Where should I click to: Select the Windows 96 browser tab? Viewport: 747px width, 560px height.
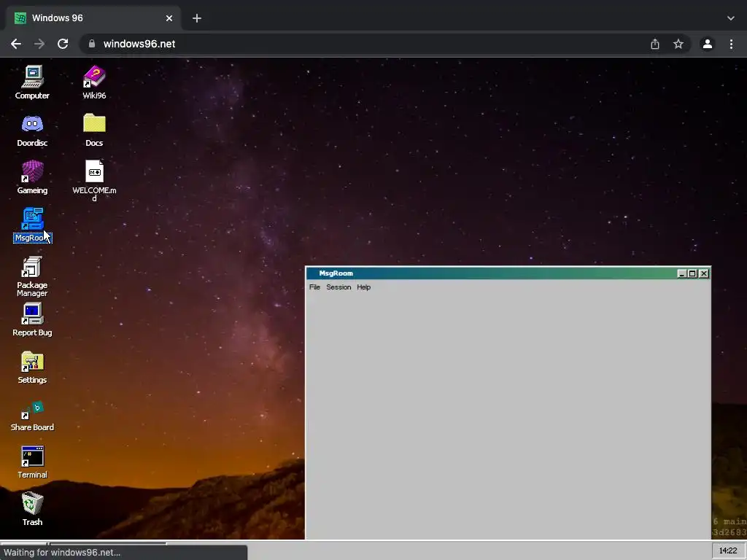(93, 18)
